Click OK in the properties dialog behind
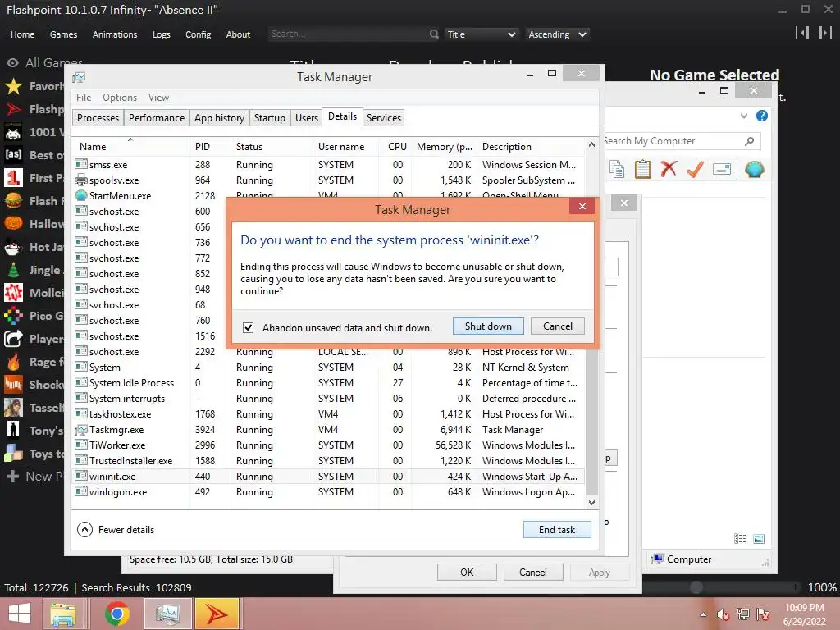 467,572
